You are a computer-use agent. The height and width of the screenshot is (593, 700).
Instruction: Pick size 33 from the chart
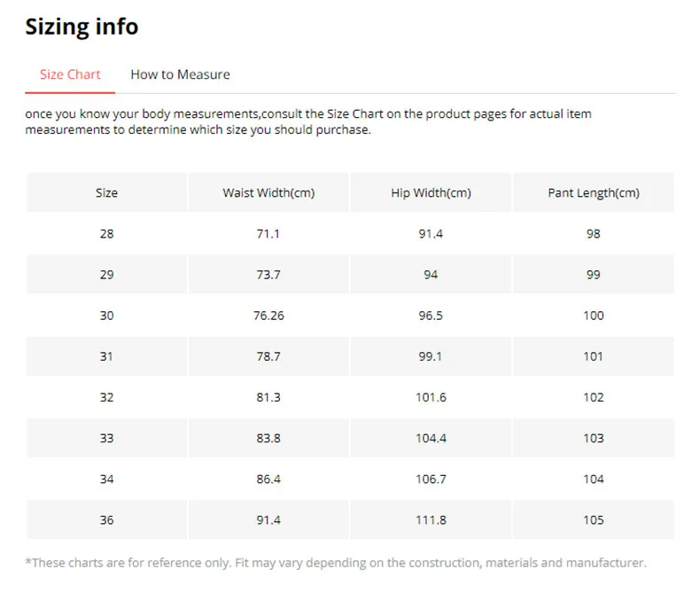(x=106, y=438)
